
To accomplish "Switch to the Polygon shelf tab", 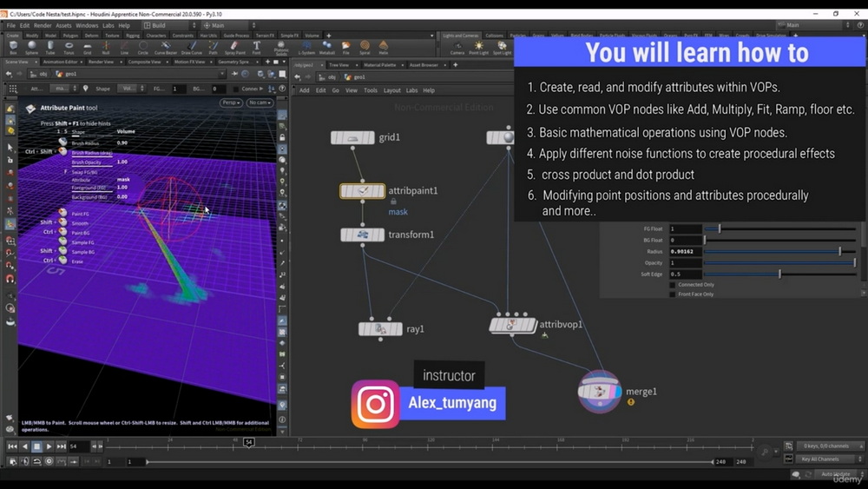I will pos(70,36).
